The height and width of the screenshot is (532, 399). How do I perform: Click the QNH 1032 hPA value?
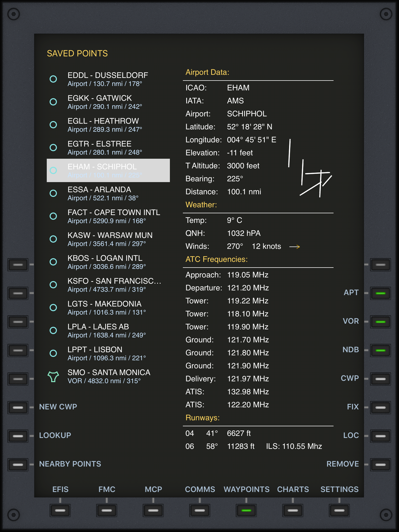point(244,233)
